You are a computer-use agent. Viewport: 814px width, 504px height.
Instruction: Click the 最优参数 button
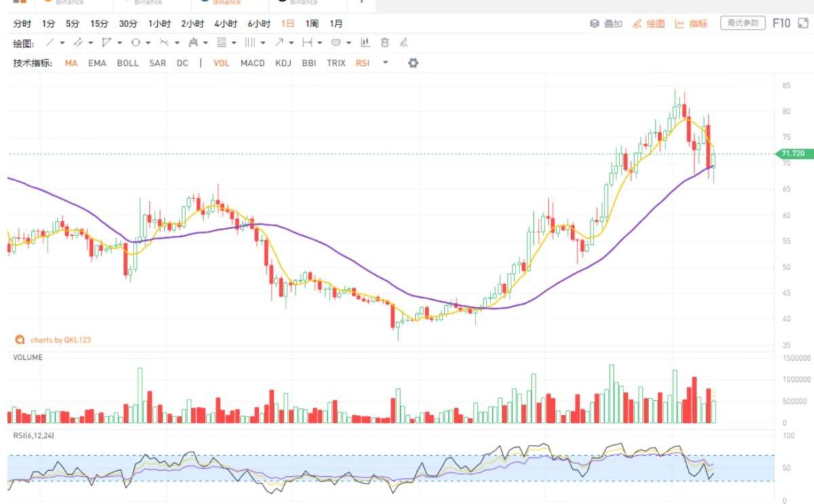click(743, 24)
